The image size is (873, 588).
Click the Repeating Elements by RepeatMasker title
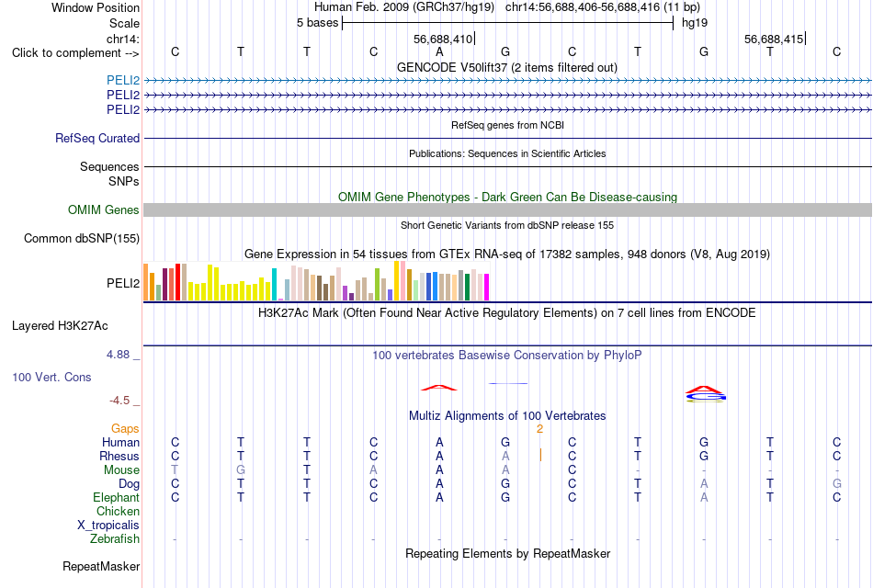coord(507,553)
